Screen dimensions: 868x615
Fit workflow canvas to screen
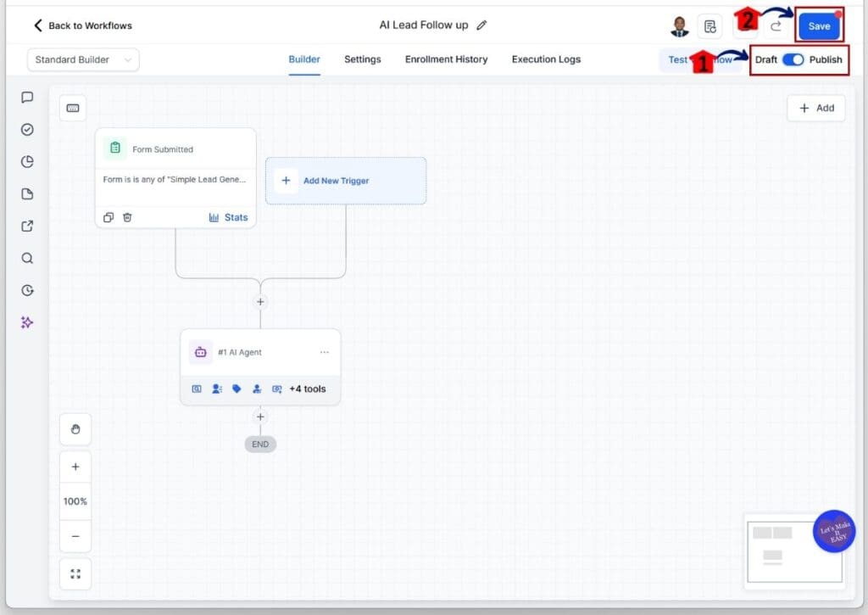(75, 573)
